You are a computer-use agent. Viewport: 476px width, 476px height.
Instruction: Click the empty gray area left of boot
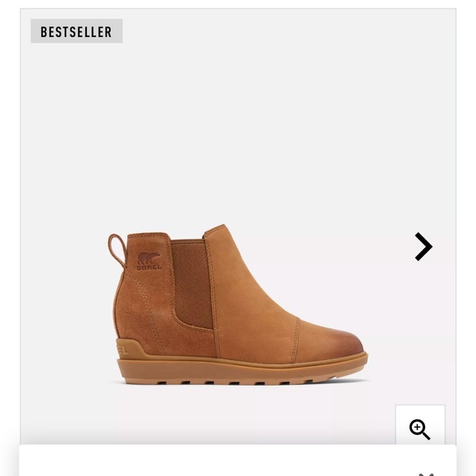click(x=64, y=304)
